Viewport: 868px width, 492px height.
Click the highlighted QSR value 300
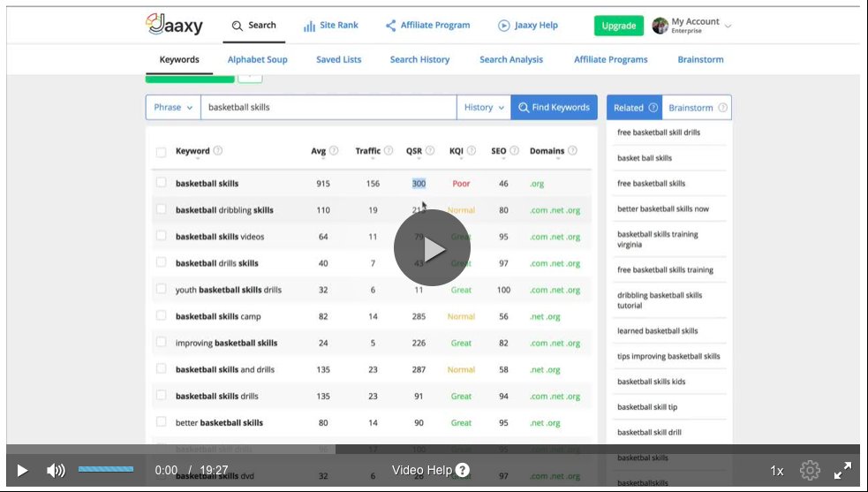point(419,184)
